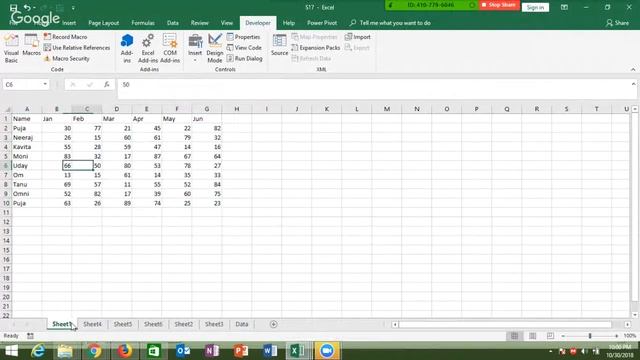This screenshot has width=640, height=360.
Task: Open the Macros dialog
Action: pyautogui.click(x=31, y=45)
